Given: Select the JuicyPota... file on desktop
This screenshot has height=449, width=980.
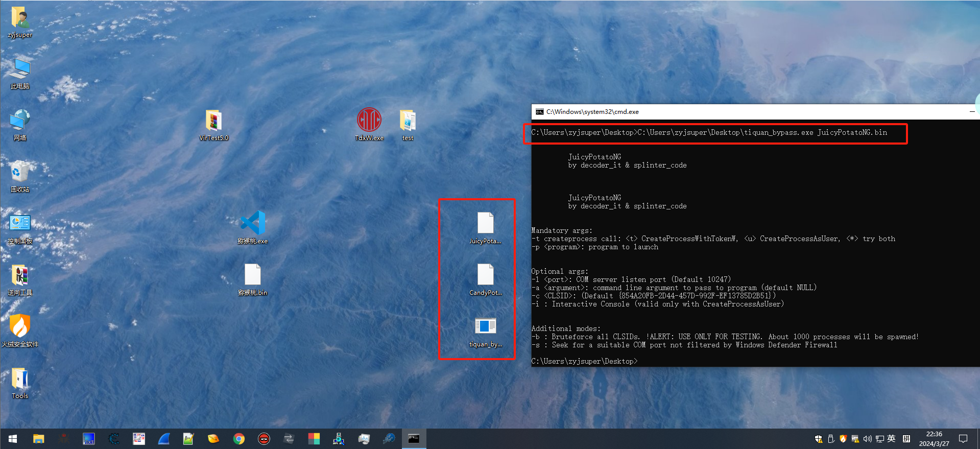Looking at the screenshot, I should tap(485, 228).
